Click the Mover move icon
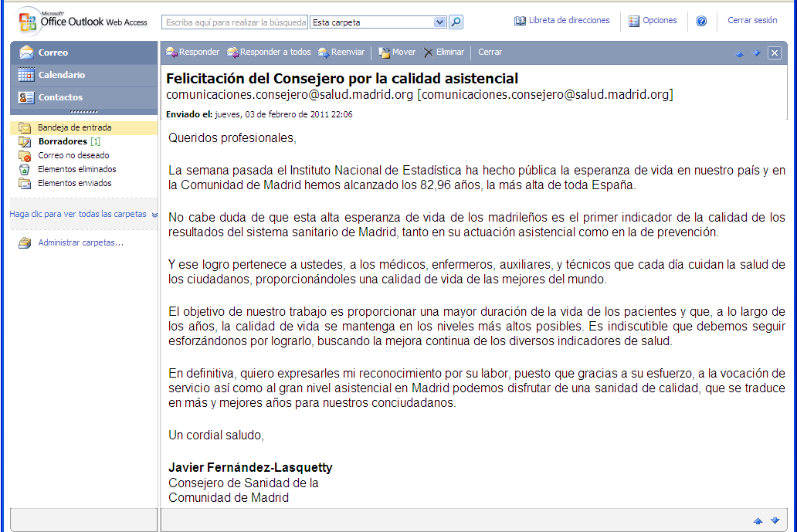This screenshot has height=532, width=797. pyautogui.click(x=385, y=53)
